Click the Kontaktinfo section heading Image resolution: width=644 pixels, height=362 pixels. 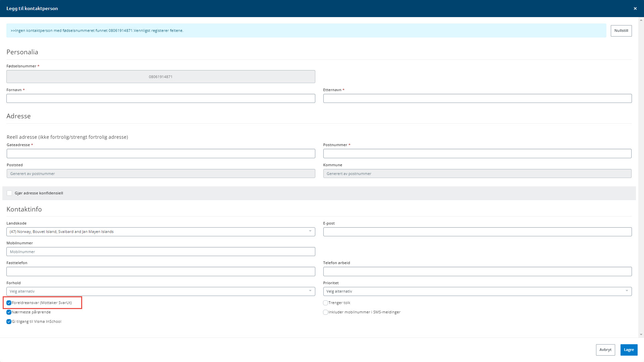(x=24, y=209)
